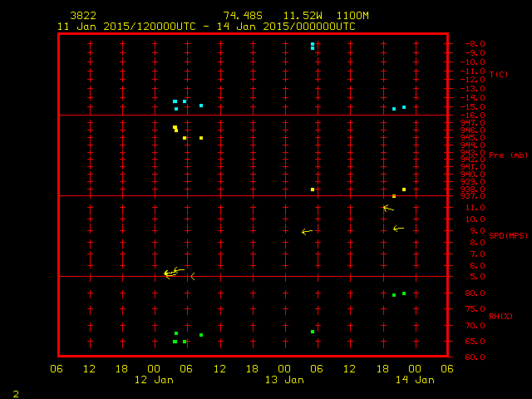Select the rightmost cyan temperature point near -15.0
Screen dimensions: 532x399
pos(404,107)
